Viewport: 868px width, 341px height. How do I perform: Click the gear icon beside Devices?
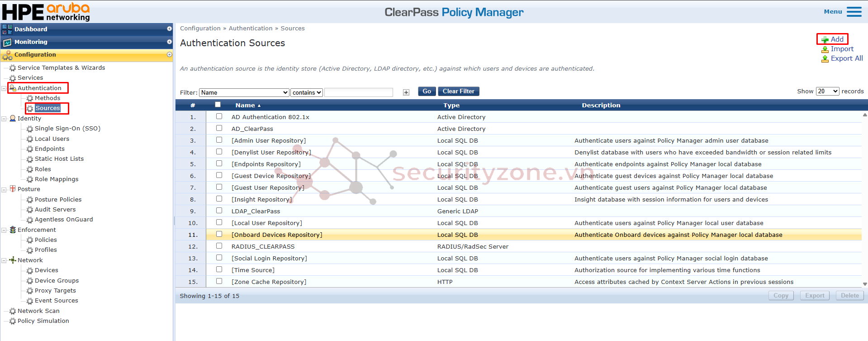30,270
